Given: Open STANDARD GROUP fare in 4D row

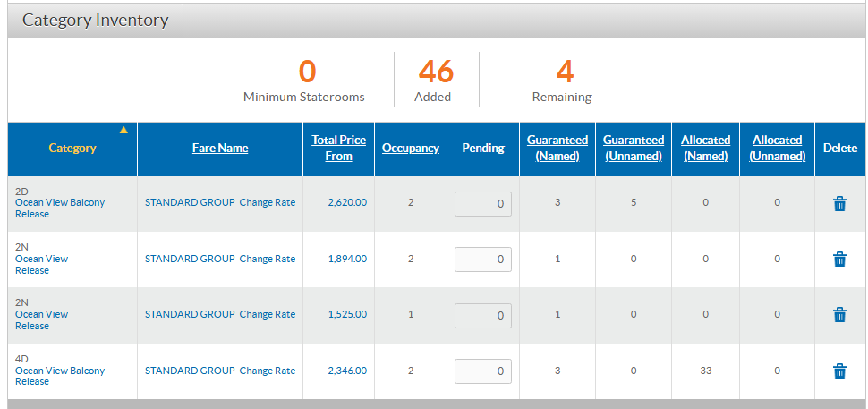Looking at the screenshot, I should pos(190,371).
